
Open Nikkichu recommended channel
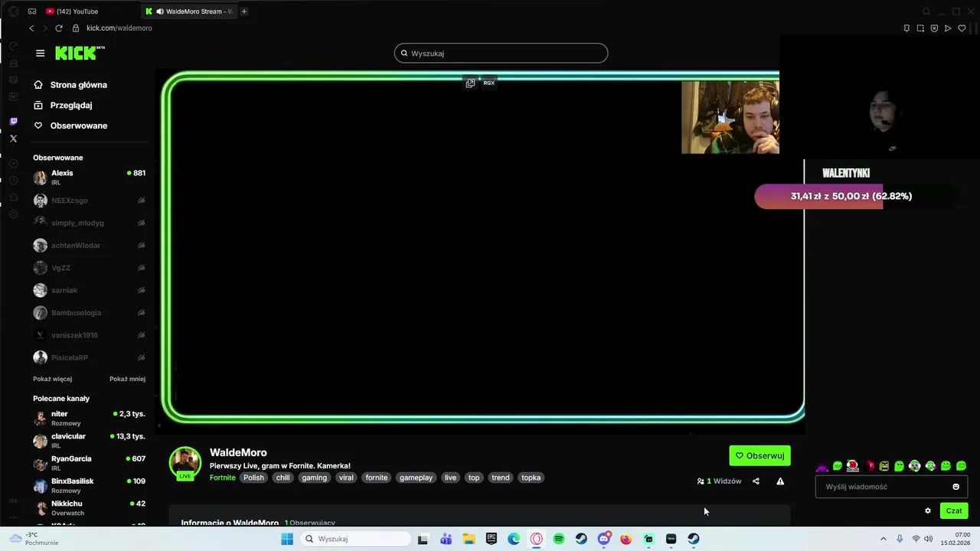tap(89, 508)
